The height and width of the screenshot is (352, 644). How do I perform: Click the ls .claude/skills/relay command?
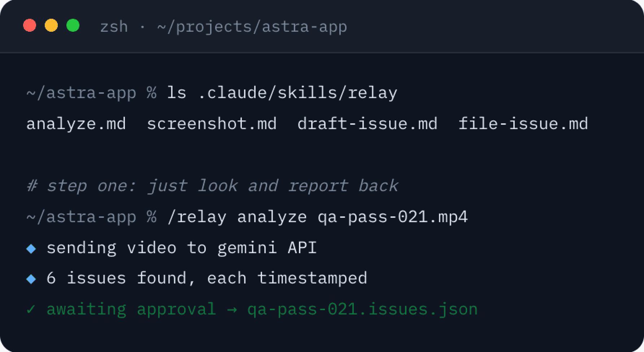[282, 93]
